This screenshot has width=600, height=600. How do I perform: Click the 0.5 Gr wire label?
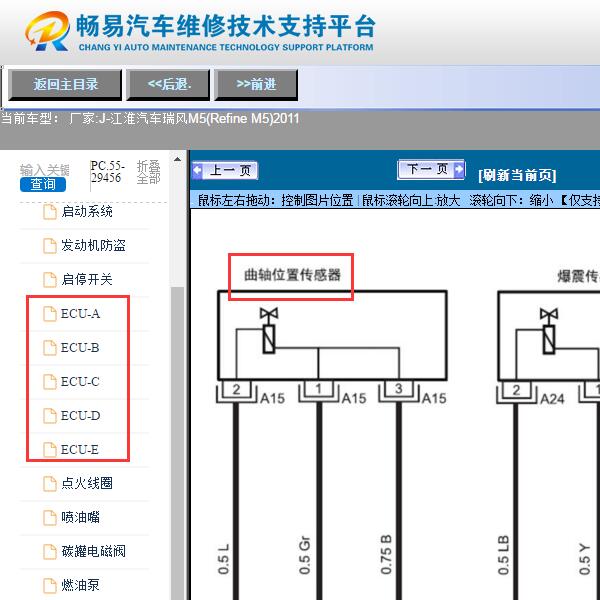coord(304,555)
